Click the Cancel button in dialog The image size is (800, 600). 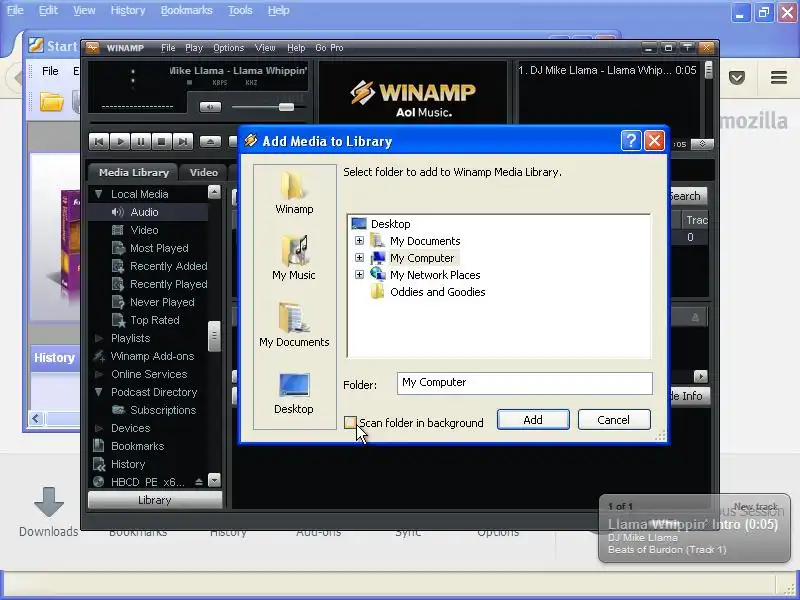coord(614,420)
